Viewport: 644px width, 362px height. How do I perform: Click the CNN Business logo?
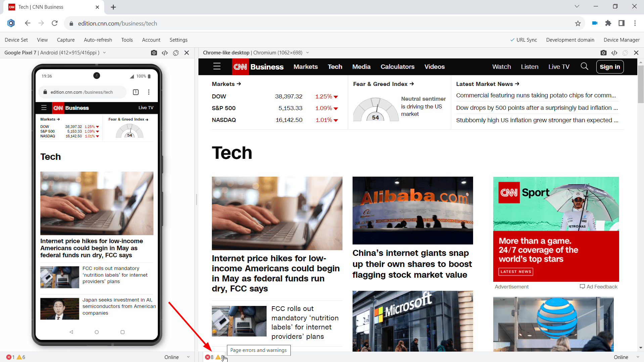[240, 66]
